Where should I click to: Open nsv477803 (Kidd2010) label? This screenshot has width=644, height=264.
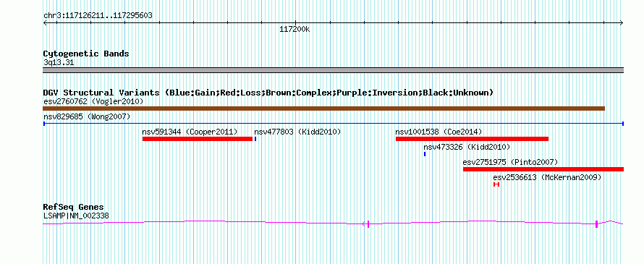click(x=297, y=132)
